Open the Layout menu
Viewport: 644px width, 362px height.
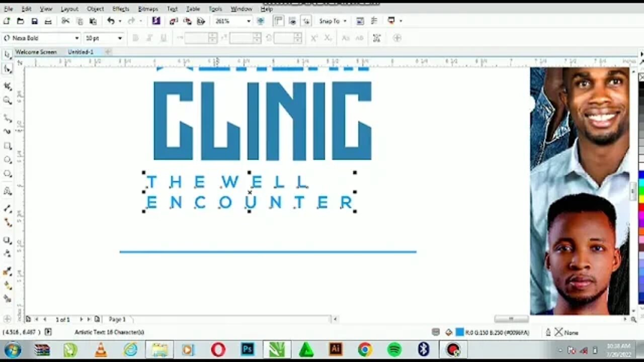tap(69, 9)
